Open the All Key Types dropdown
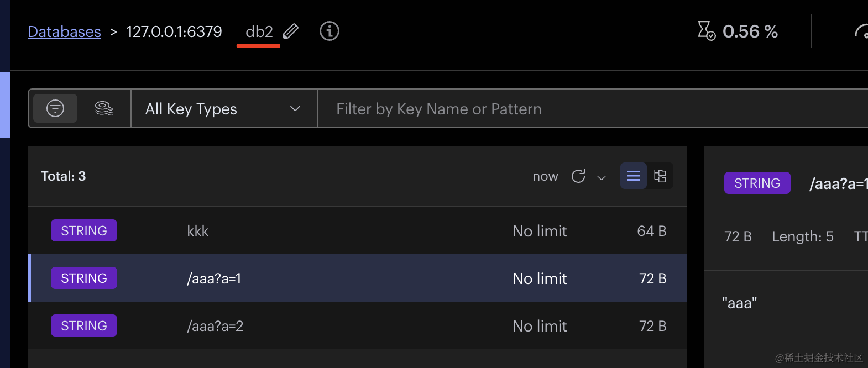Viewport: 868px width, 368px height. click(224, 109)
